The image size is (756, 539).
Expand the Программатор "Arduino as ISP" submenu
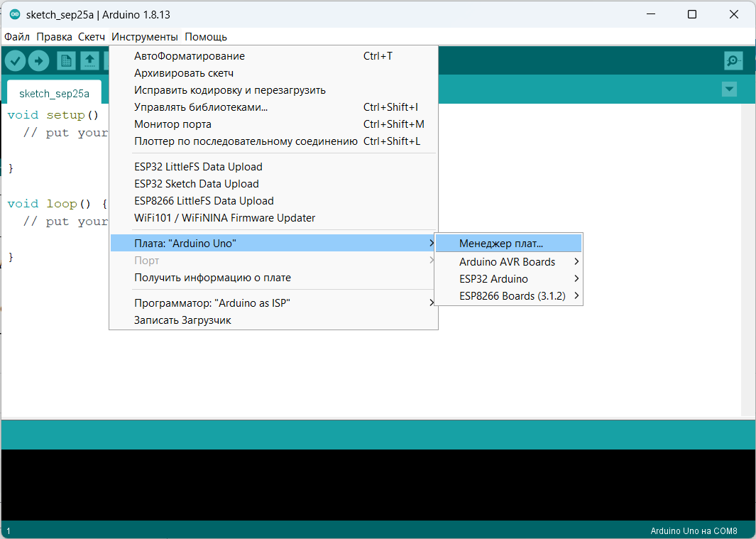point(273,303)
